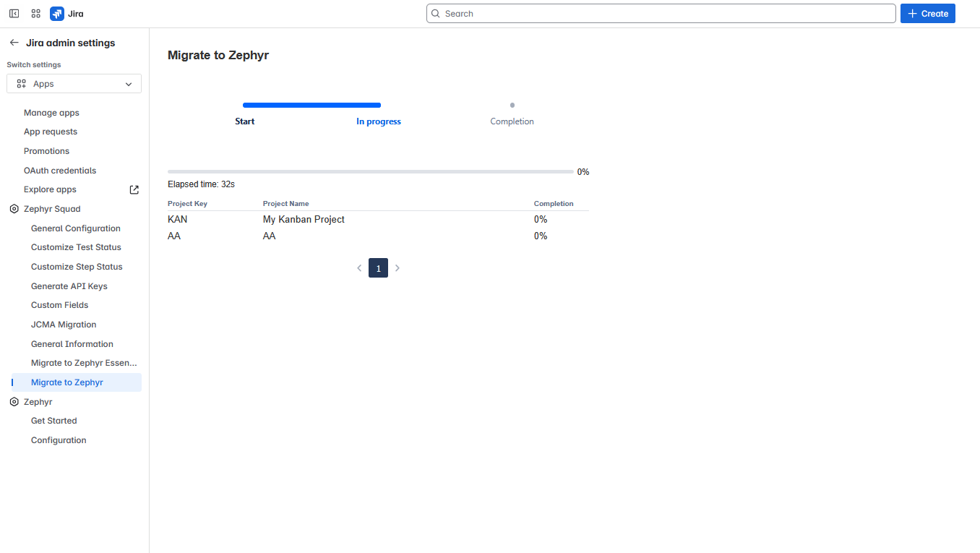Open Get Started under Zephyr
The height and width of the screenshot is (553, 980).
[x=54, y=420]
